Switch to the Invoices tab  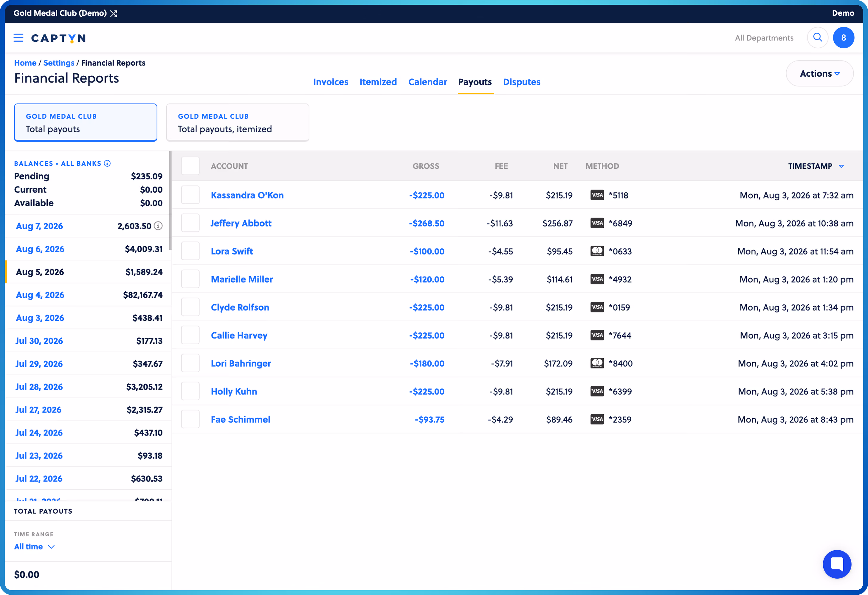(331, 82)
